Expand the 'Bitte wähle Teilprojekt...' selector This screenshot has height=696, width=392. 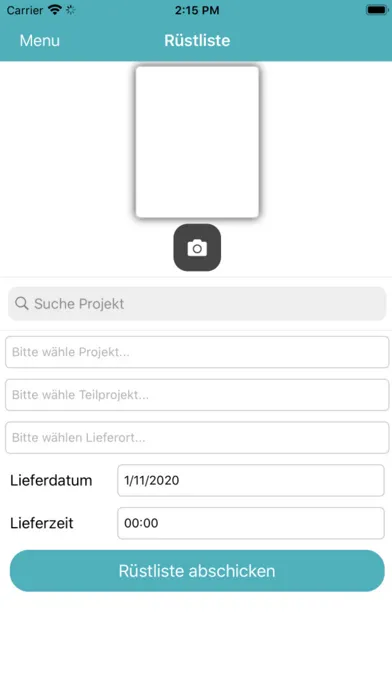(197, 395)
